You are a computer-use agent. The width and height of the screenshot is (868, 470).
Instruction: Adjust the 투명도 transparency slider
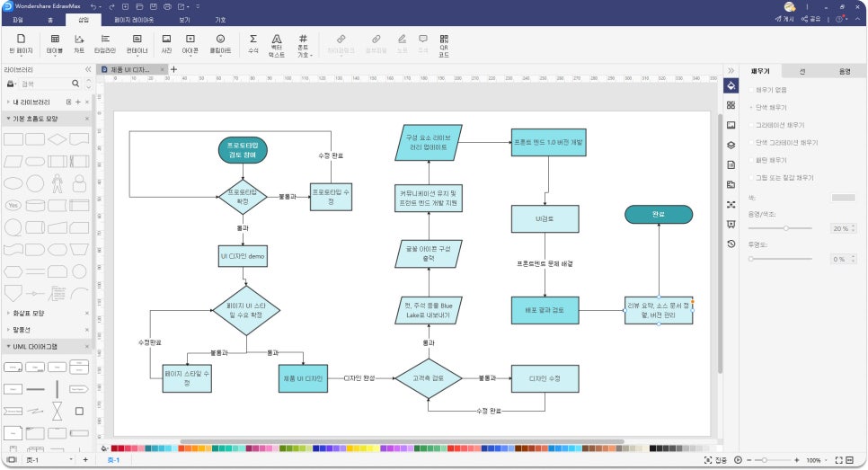coord(780,259)
